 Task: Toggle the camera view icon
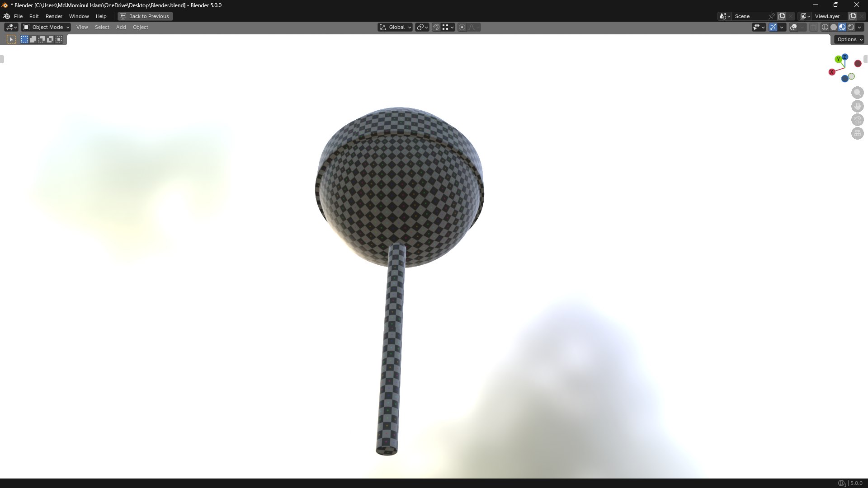pos(857,120)
